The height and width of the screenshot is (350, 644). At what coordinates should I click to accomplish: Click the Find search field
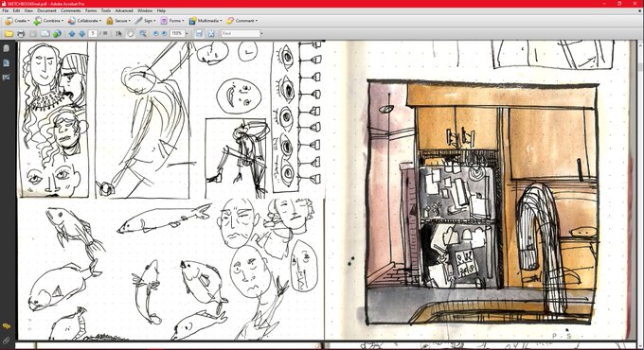point(241,34)
